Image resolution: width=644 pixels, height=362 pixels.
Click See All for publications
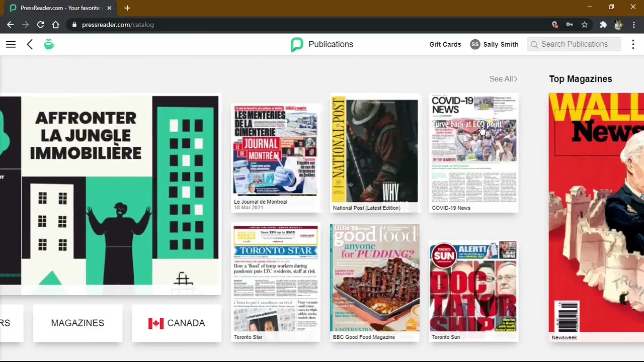[x=503, y=79]
